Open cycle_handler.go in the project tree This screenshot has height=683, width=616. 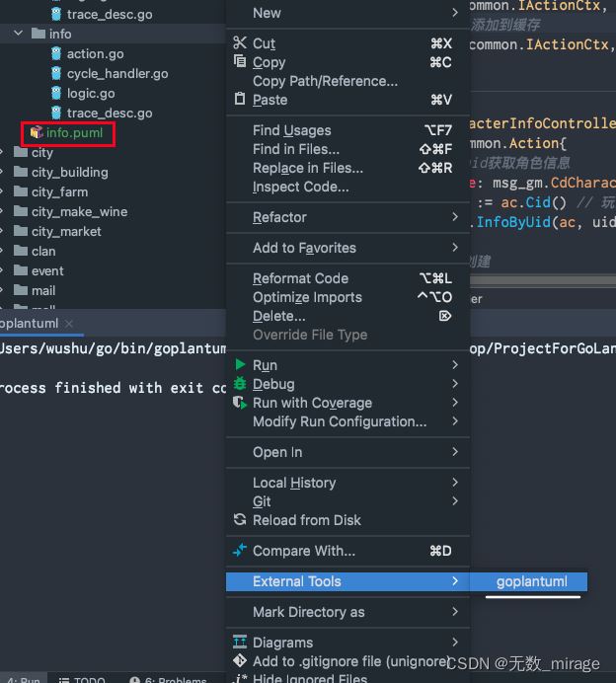[117, 74]
